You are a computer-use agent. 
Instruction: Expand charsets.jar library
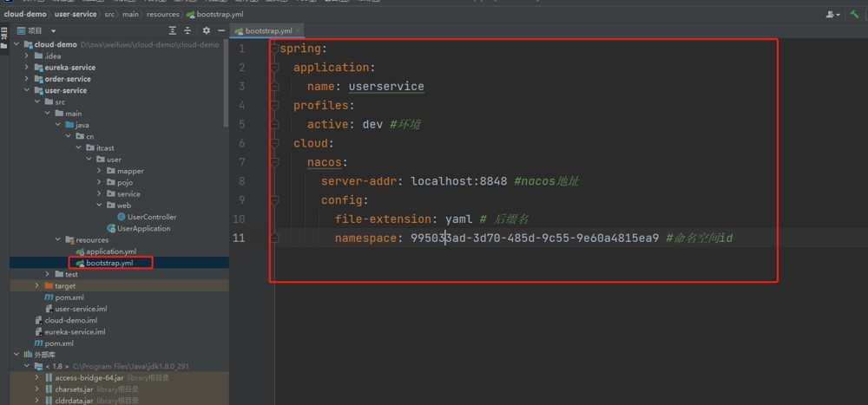37,389
